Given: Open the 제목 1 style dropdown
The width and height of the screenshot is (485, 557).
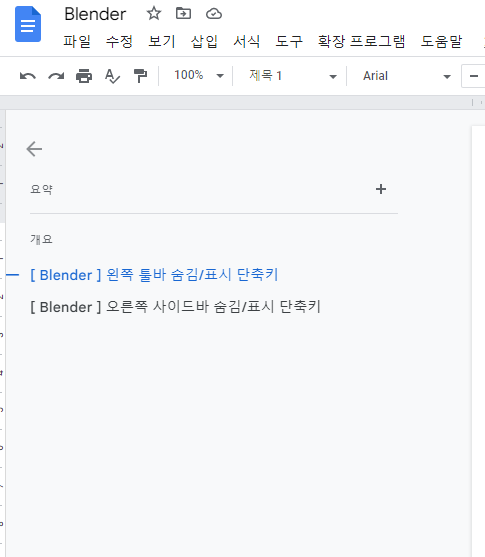Looking at the screenshot, I should [x=293, y=76].
